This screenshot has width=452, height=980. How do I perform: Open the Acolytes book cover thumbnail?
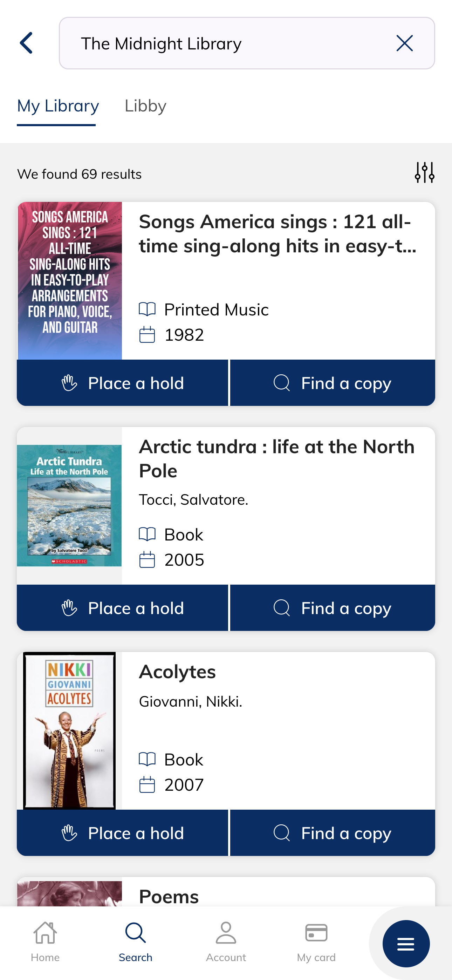point(69,730)
